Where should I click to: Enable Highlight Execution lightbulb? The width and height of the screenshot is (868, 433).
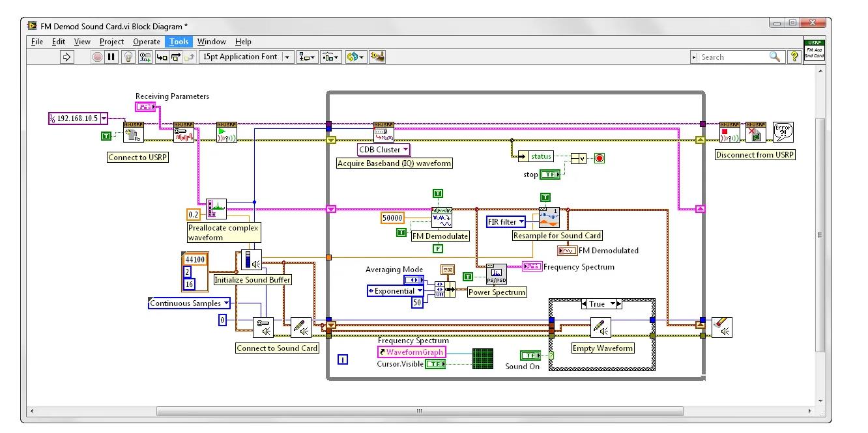(x=128, y=57)
